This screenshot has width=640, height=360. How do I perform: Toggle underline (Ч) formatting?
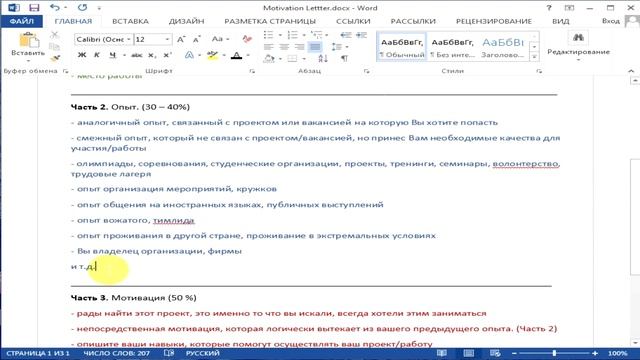[113, 56]
